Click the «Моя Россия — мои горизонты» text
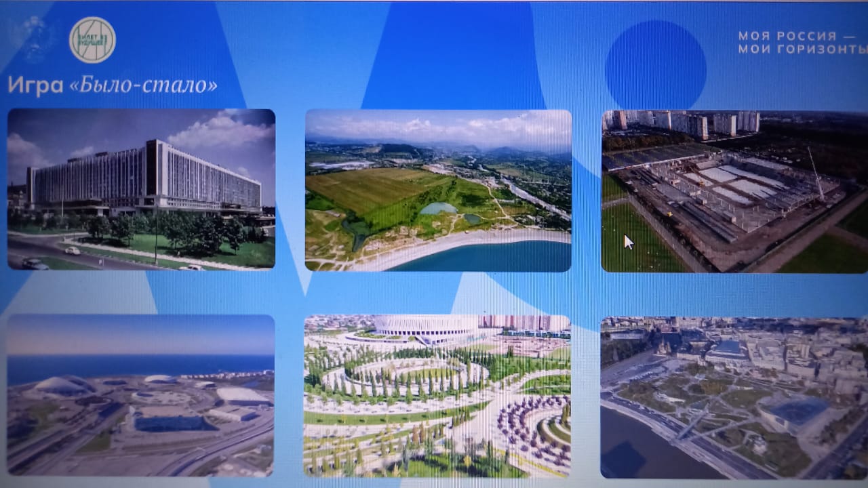868x488 pixels. (x=802, y=42)
